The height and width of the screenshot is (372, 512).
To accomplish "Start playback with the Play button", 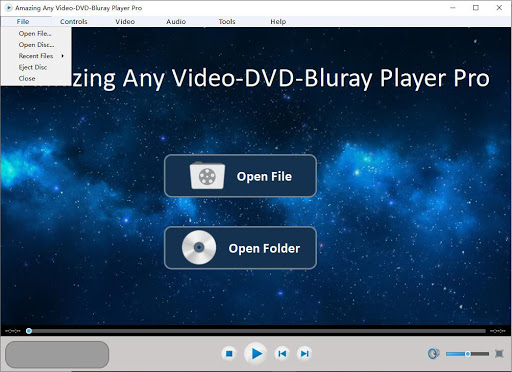I will (256, 354).
